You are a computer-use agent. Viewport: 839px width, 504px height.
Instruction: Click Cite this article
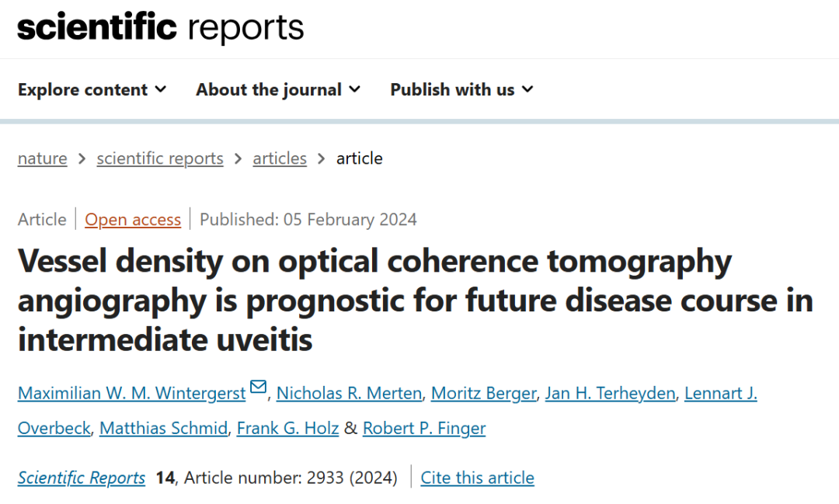click(477, 478)
